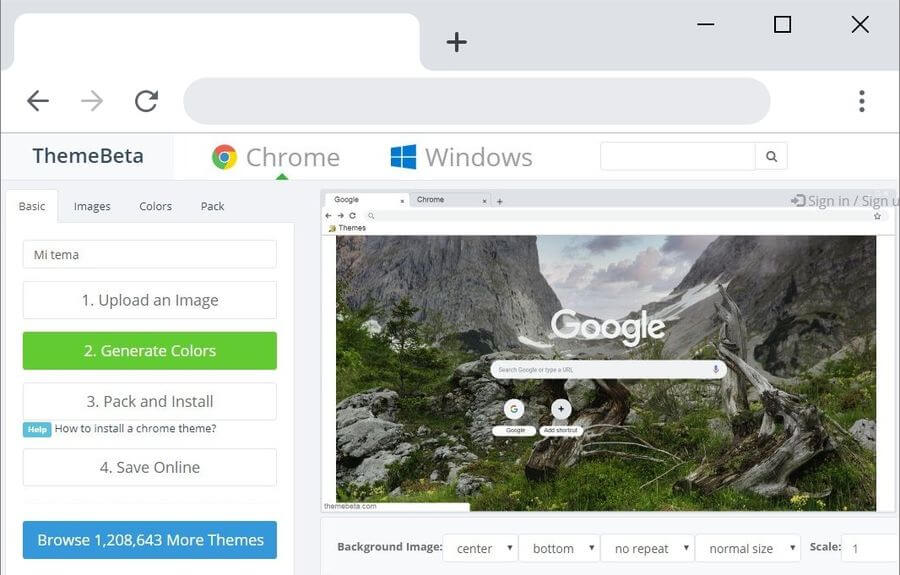This screenshot has height=575, width=900.
Task: Minimize the browser window
Action: coord(705,25)
